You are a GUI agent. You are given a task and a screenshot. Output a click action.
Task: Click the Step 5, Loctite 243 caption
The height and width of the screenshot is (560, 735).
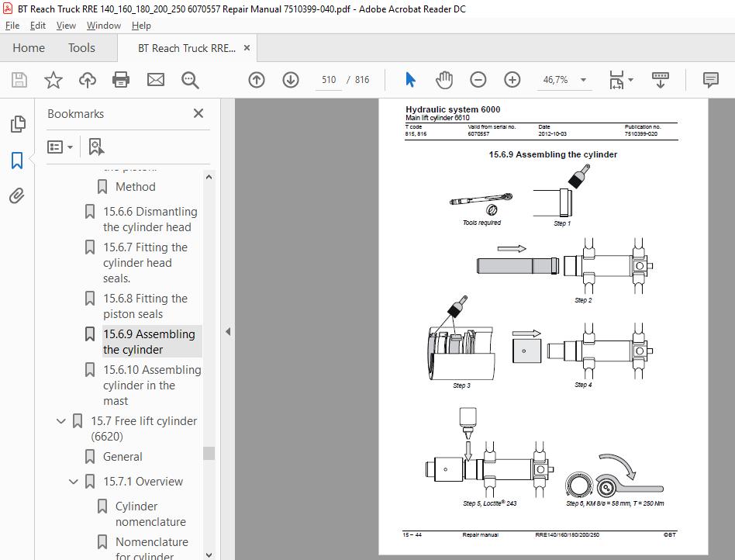(489, 503)
